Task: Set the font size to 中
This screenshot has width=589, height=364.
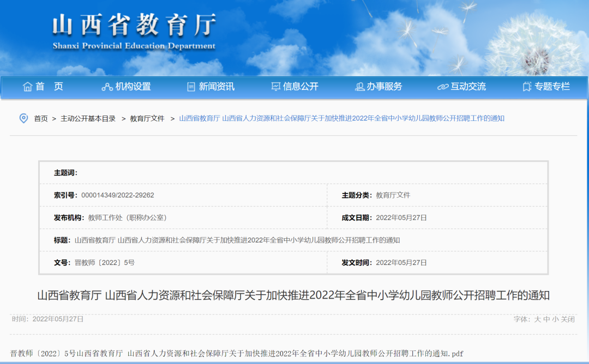Action: click(546, 319)
